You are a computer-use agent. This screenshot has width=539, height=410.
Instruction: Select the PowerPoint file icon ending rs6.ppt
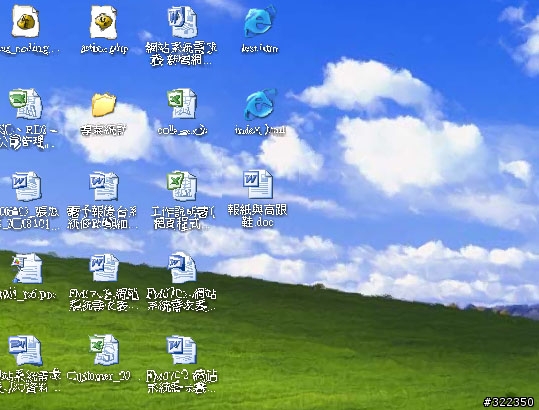coord(27,268)
